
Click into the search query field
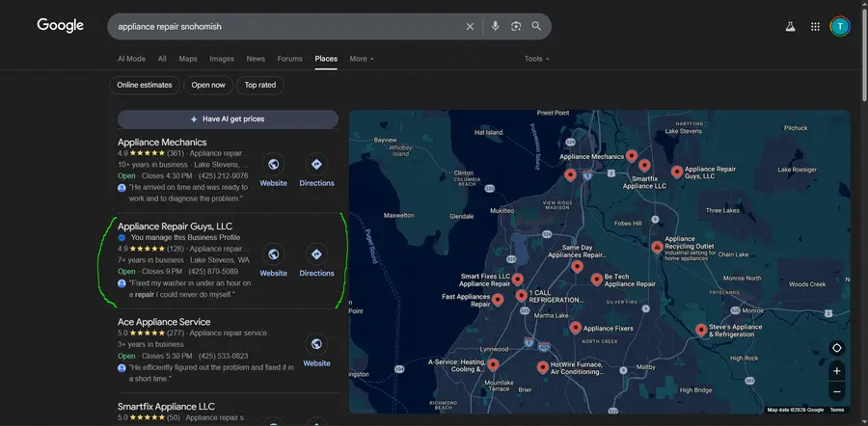pyautogui.click(x=287, y=27)
